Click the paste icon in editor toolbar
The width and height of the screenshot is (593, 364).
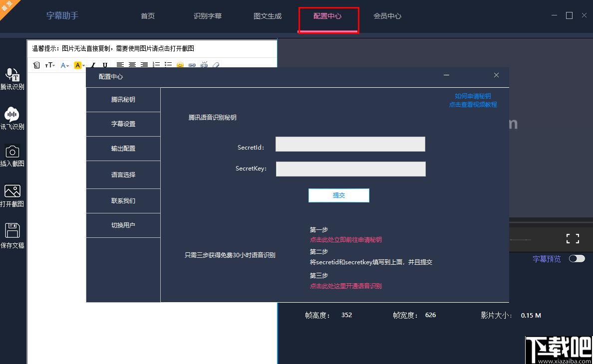tap(36, 65)
